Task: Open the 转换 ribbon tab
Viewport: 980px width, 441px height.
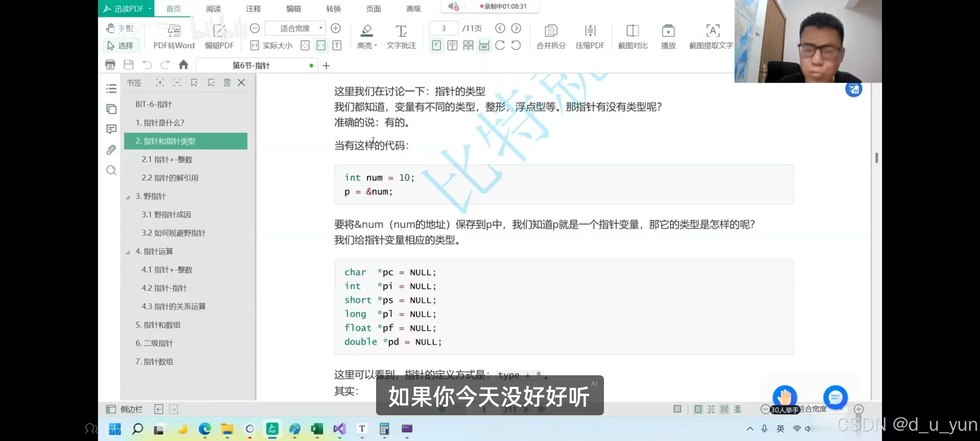Action: 333,9
